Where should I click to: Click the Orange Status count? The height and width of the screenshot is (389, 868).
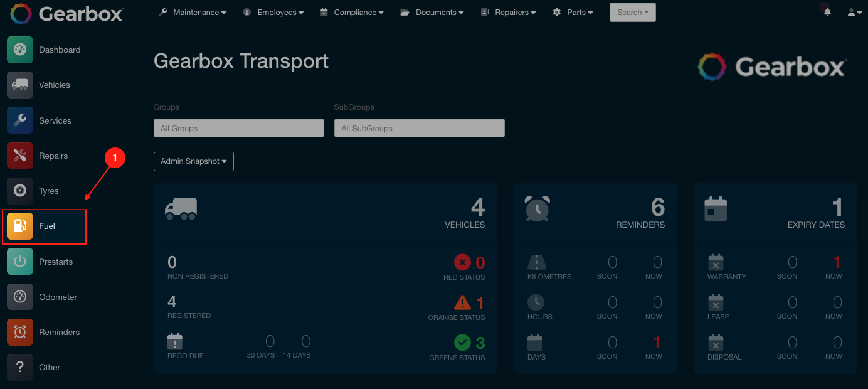[480, 303]
